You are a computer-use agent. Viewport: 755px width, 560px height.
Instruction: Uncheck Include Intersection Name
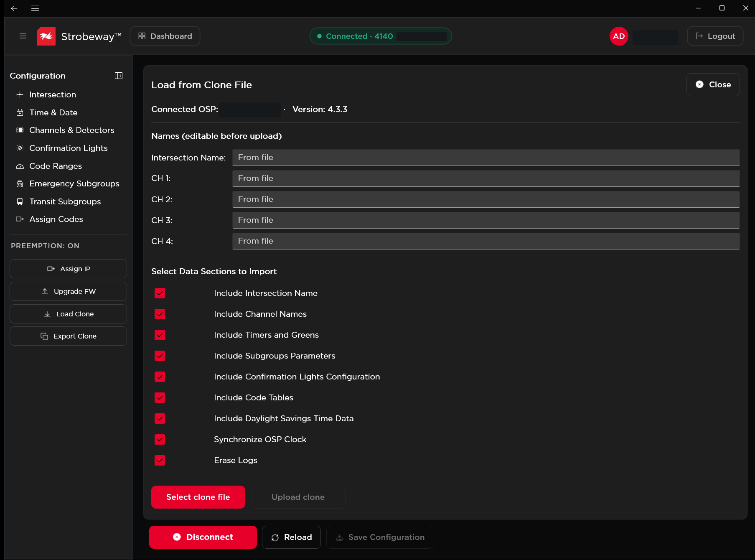(160, 293)
